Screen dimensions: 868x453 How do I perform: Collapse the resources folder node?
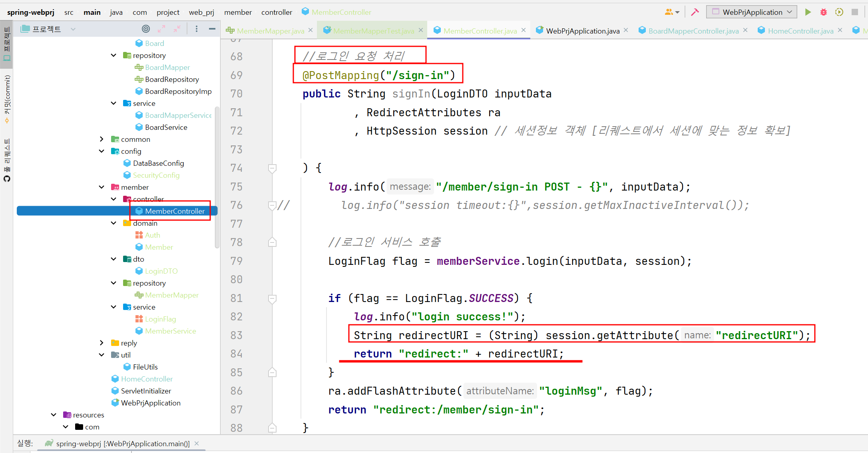tap(54, 415)
